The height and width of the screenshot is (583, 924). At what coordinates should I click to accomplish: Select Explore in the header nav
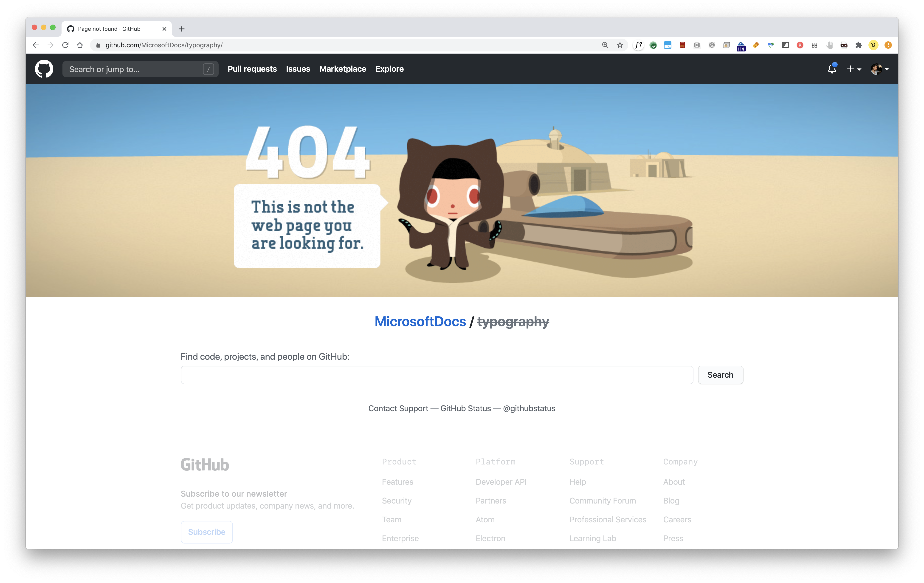pyautogui.click(x=389, y=69)
